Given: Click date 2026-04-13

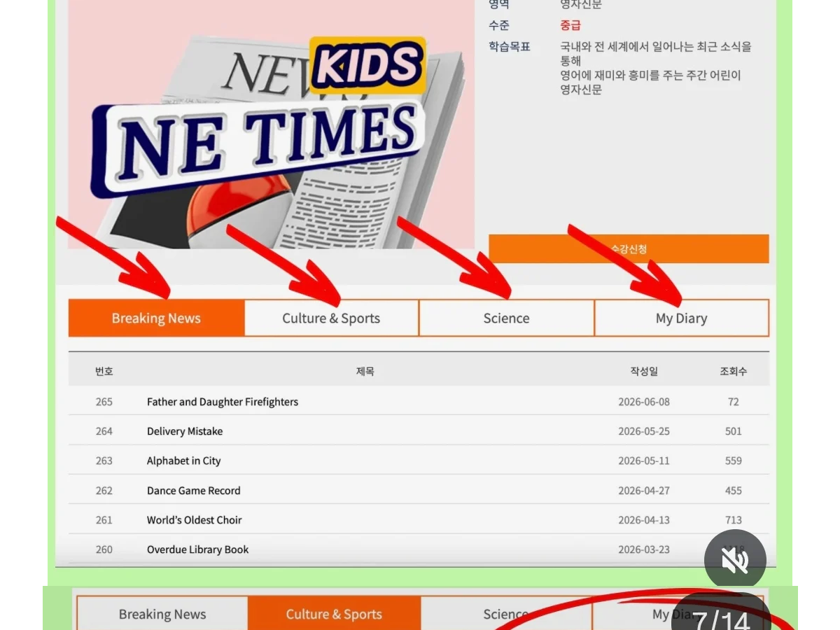Looking at the screenshot, I should [644, 520].
